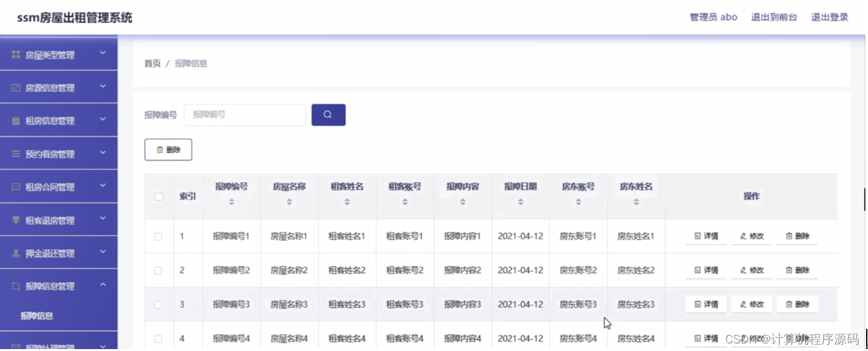Sort by 房东账号 column arrows
868x351 pixels.
(x=579, y=202)
